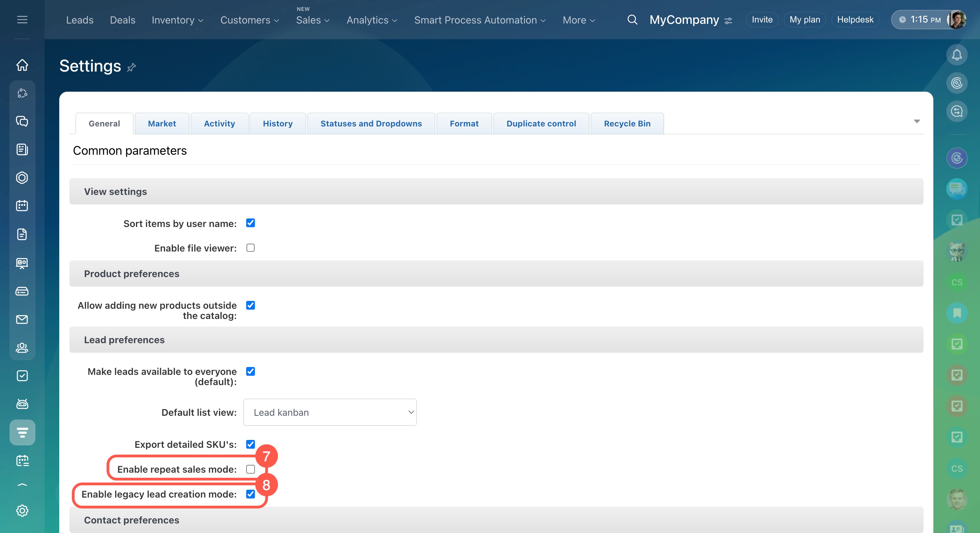This screenshot has height=533, width=980.
Task: Open the home icon in left sidebar
Action: pos(22,65)
